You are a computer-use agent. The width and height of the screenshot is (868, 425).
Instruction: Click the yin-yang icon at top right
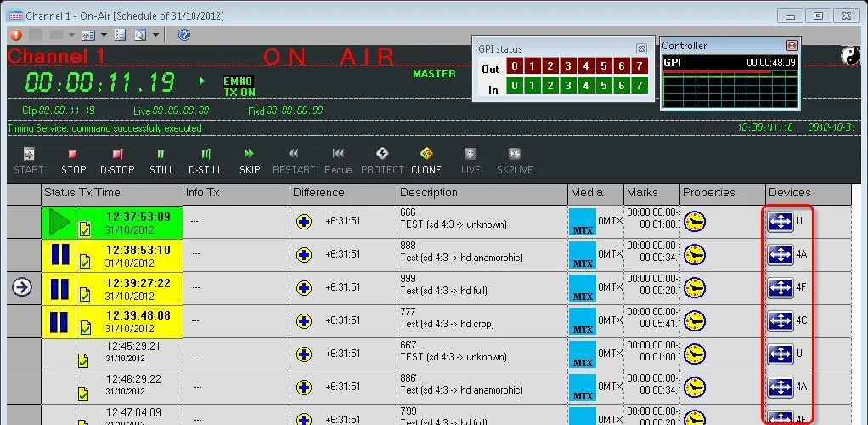click(850, 56)
